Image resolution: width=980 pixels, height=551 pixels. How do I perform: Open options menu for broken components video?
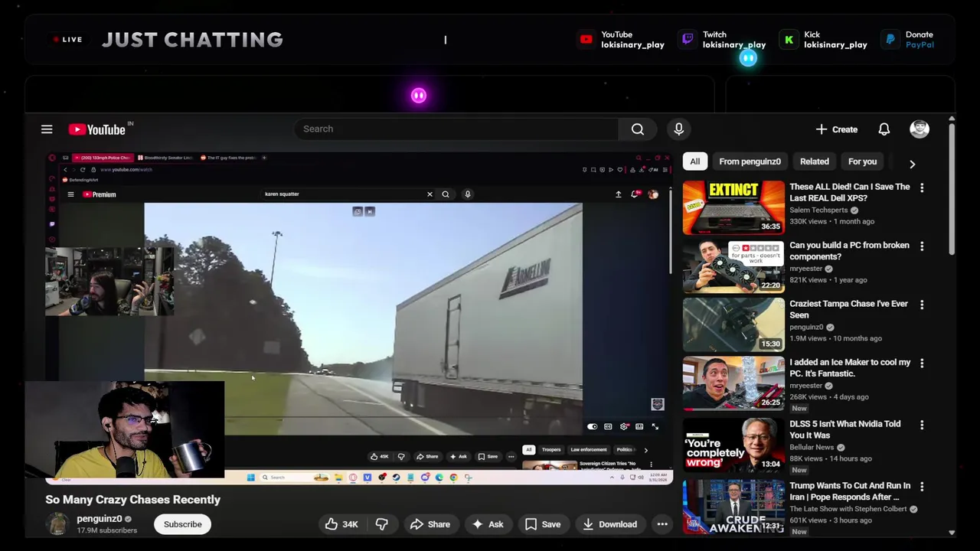pos(922,246)
